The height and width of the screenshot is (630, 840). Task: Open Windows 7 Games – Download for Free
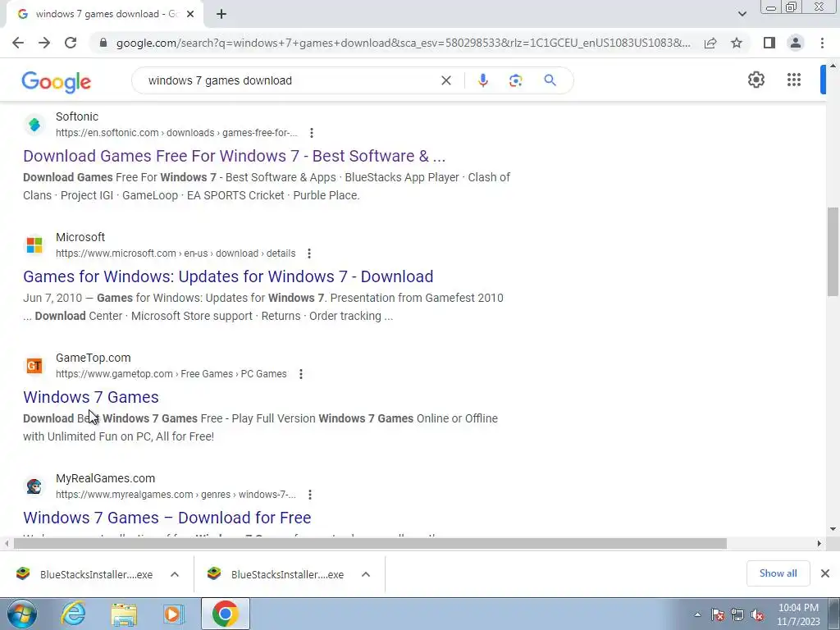point(167,518)
